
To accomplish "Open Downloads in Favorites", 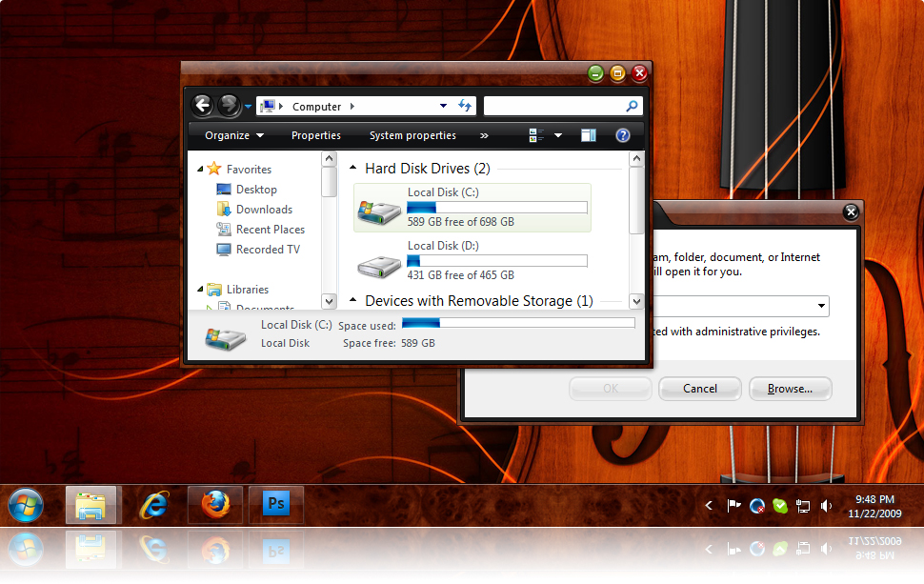I will coord(264,210).
